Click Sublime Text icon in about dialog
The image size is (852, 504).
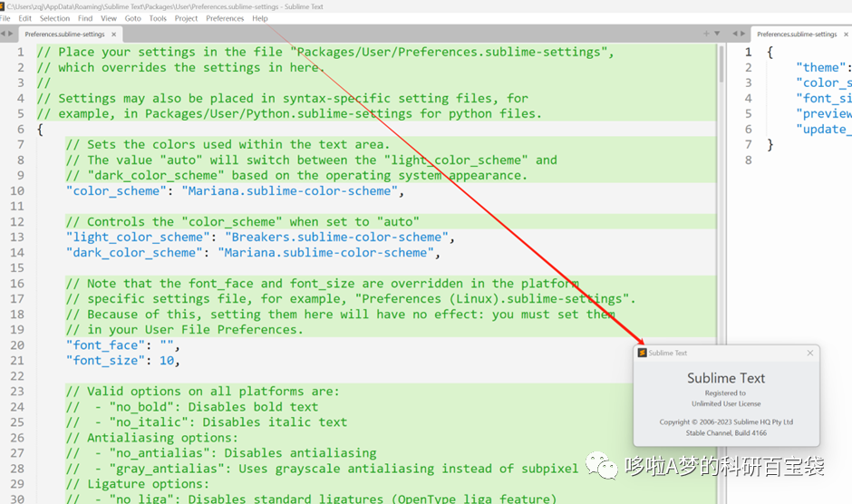click(643, 353)
